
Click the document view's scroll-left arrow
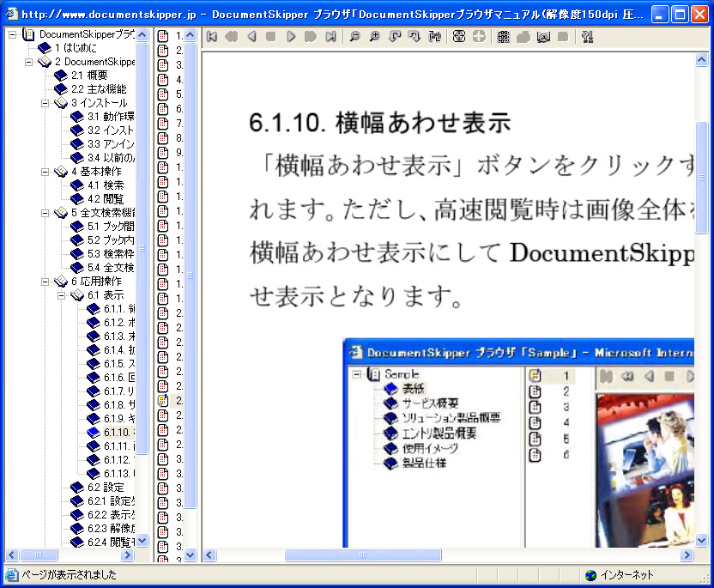pos(209,555)
